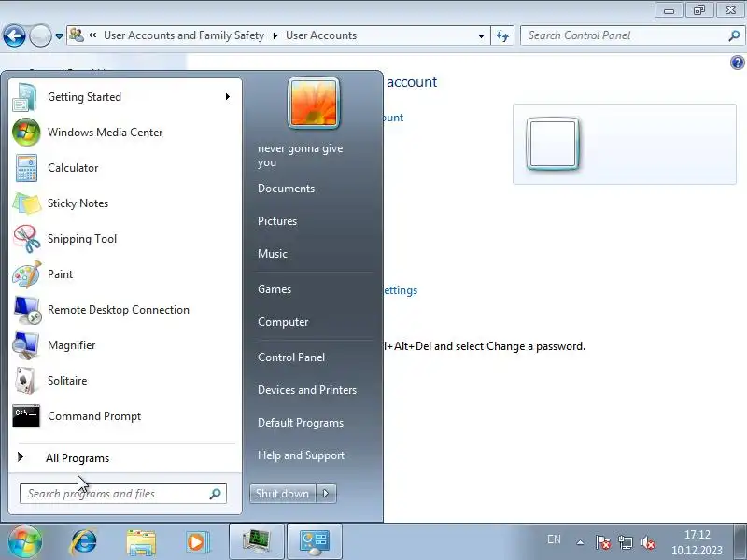
Task: Click Search programs and files box
Action: tap(123, 494)
